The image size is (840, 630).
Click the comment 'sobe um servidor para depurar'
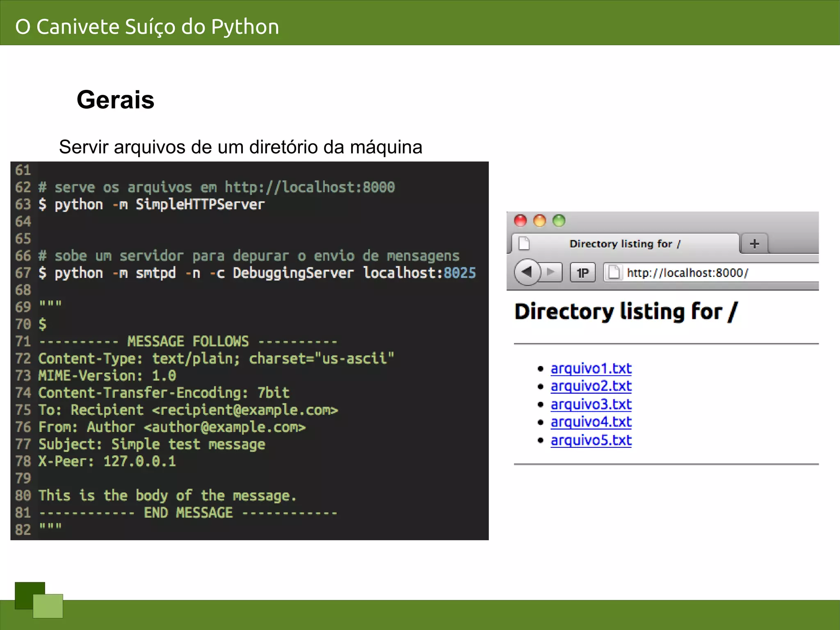click(x=249, y=256)
